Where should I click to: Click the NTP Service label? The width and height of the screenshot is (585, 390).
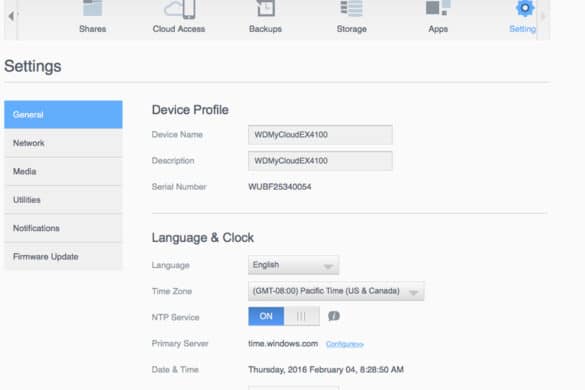pyautogui.click(x=175, y=317)
